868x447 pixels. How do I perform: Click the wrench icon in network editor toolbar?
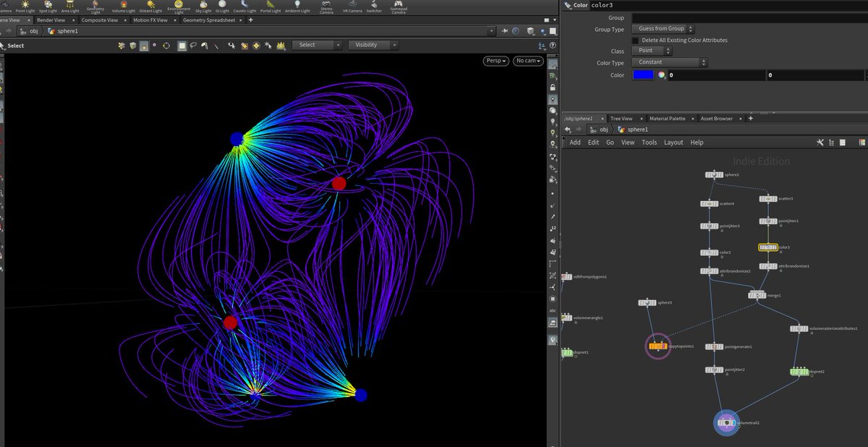[x=820, y=142]
